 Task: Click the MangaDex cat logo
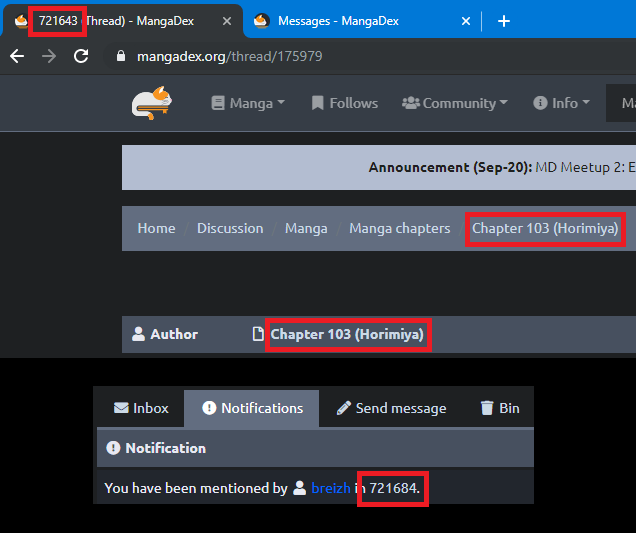pos(152,103)
